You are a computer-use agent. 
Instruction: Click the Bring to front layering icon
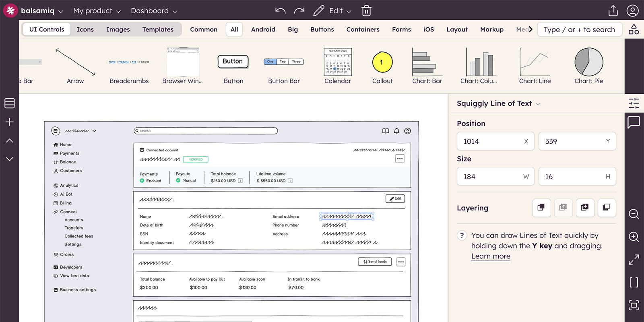tap(541, 208)
